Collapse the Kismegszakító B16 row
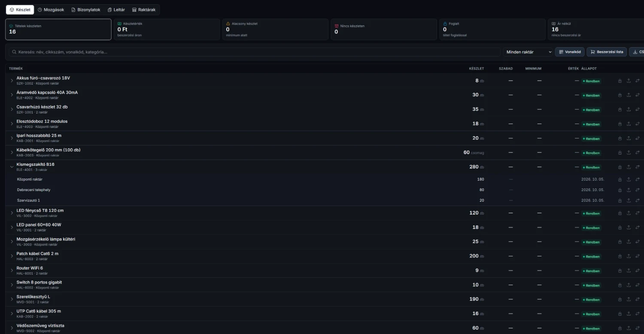Screen dimensions: 644x334 coord(12,167)
